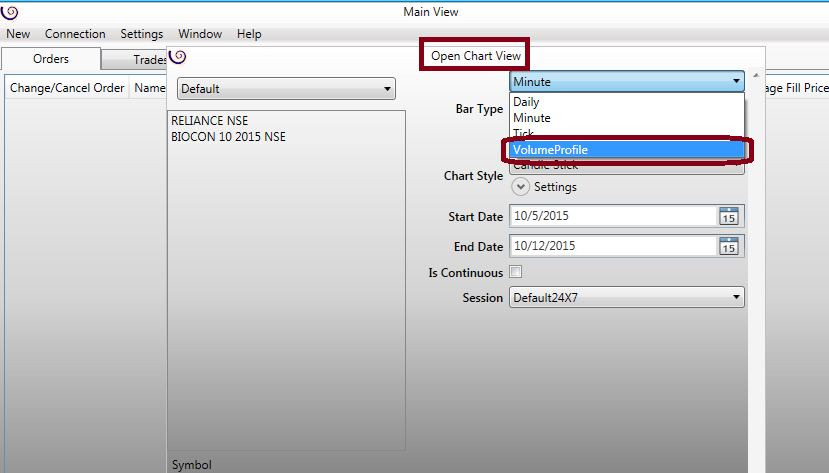The image size is (829, 473).
Task: Click the End Date calendar icon
Action: [729, 246]
